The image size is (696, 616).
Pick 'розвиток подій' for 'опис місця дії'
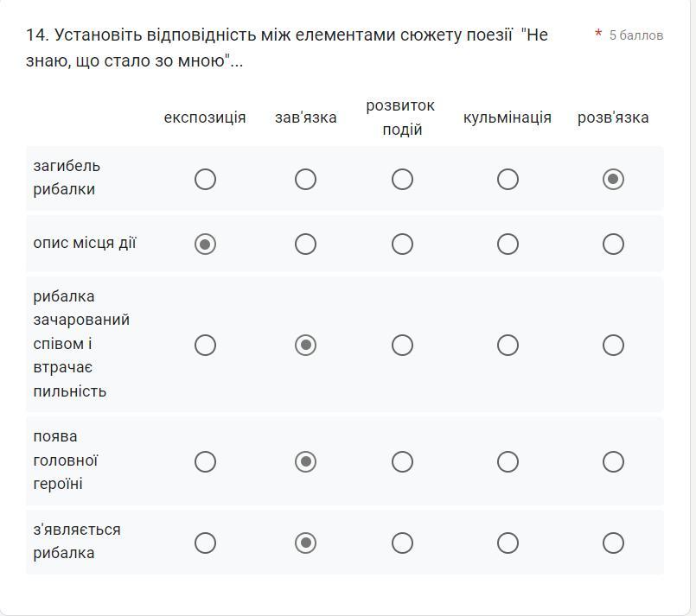tap(402, 244)
